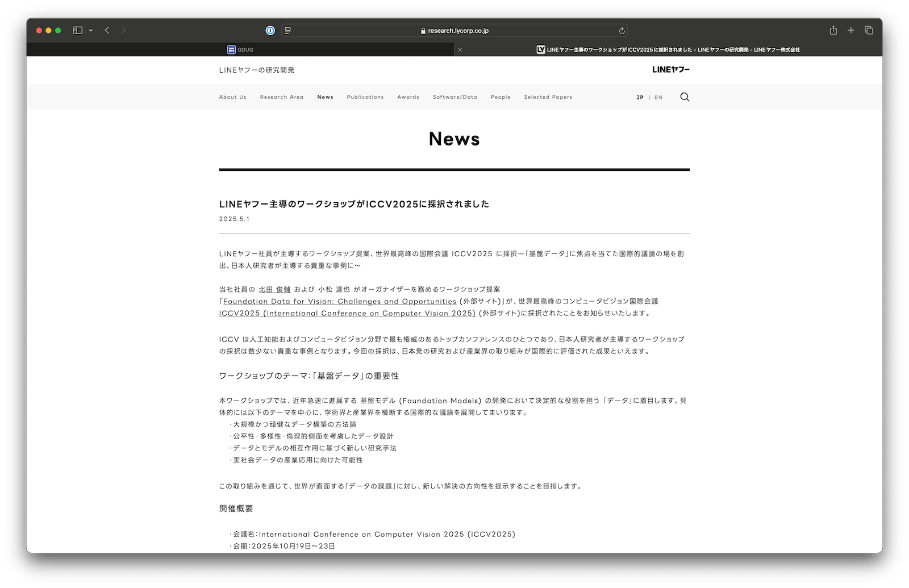Open a new tab with the plus icon
The width and height of the screenshot is (909, 588).
coord(850,30)
